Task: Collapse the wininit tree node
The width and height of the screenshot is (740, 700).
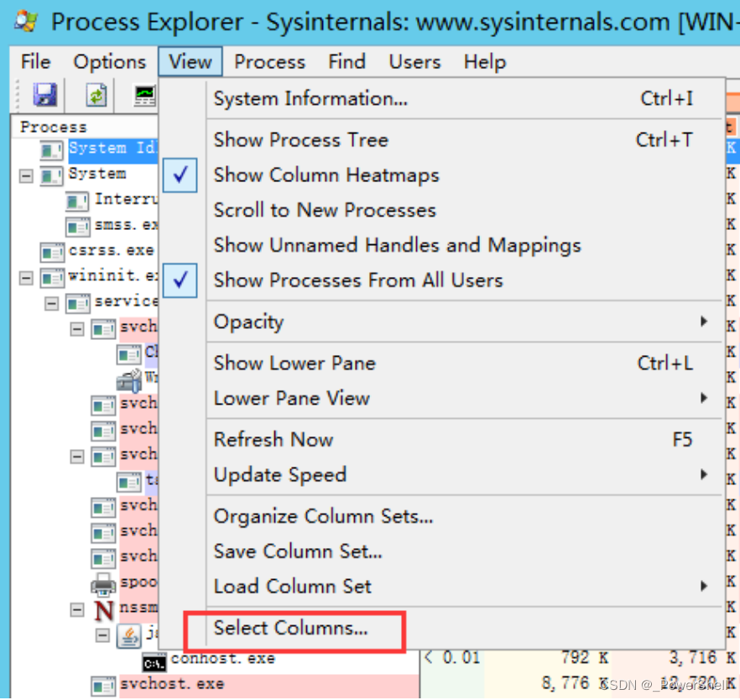Action: [26, 278]
